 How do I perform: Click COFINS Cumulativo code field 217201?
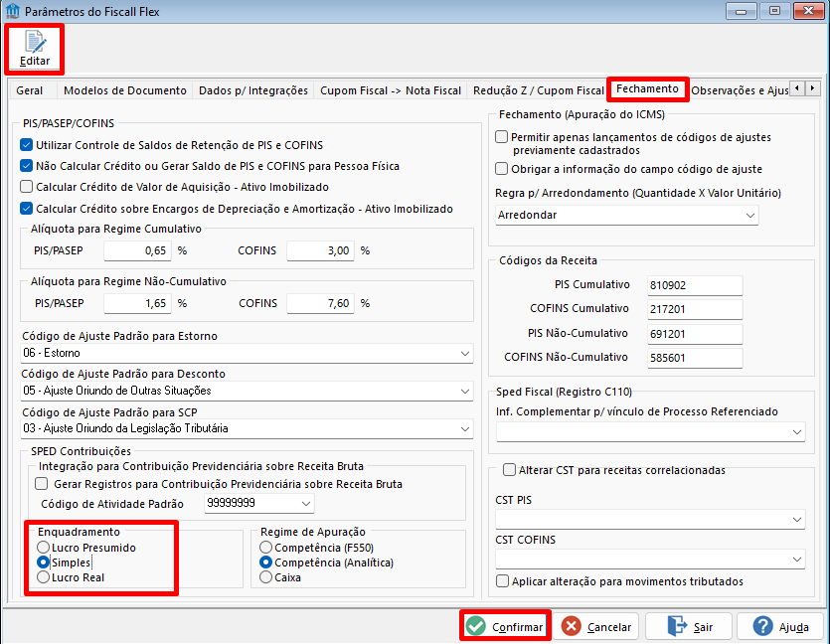click(695, 309)
